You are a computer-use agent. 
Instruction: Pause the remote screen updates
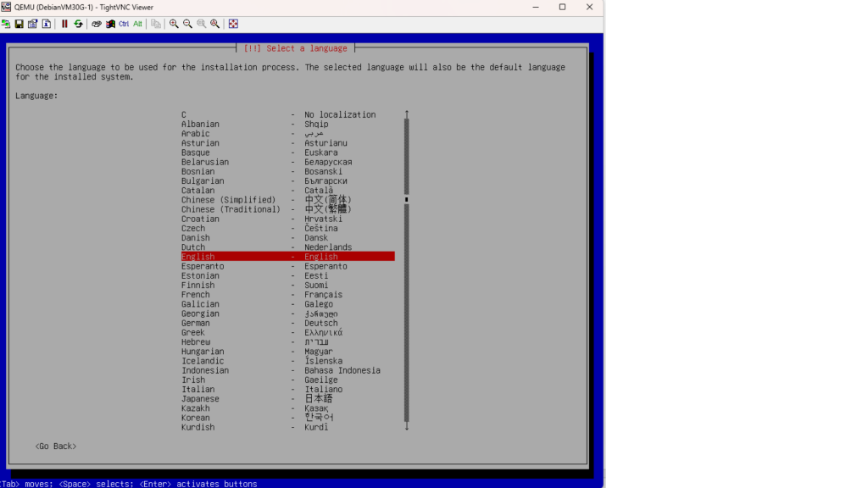pyautogui.click(x=64, y=24)
